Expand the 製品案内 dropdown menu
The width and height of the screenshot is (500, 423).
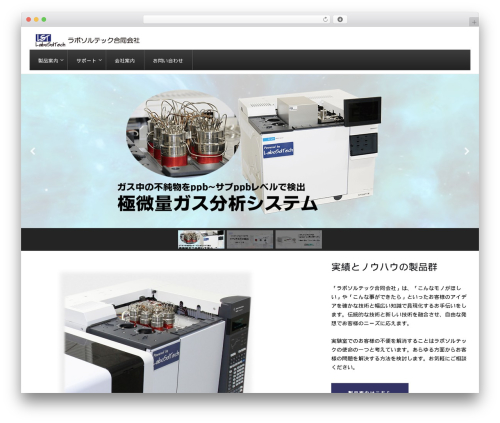[49, 60]
